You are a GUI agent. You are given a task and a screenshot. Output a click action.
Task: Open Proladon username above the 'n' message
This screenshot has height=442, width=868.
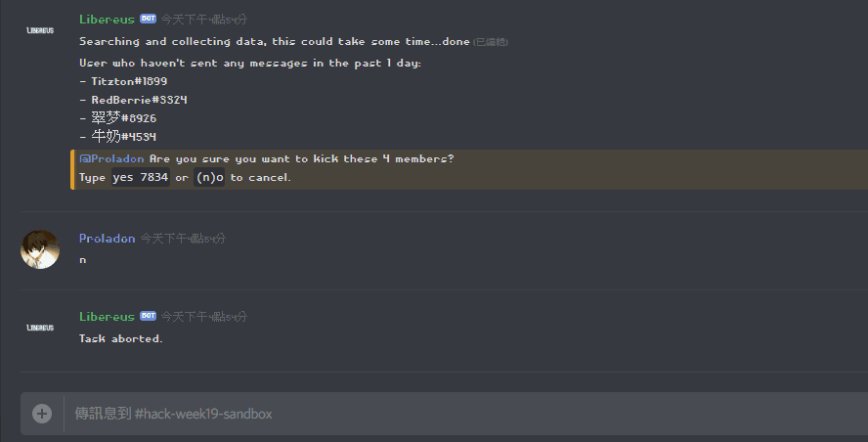pos(108,239)
